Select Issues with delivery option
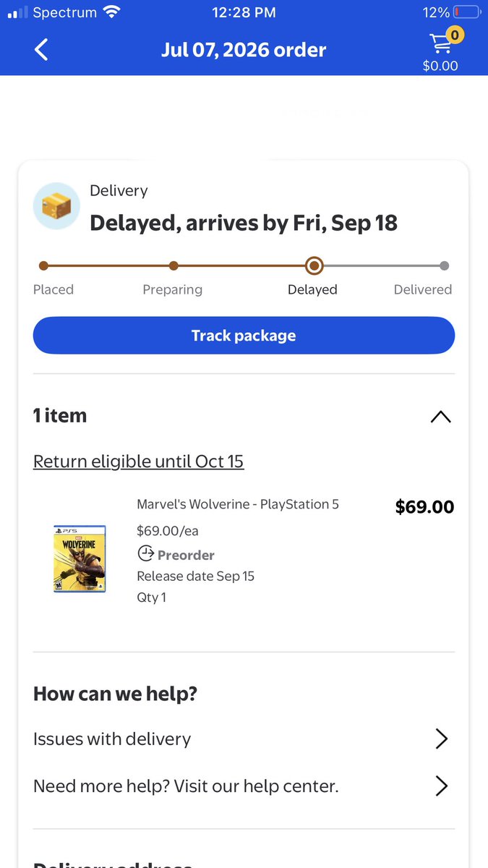This screenshot has width=488, height=868. click(x=244, y=739)
